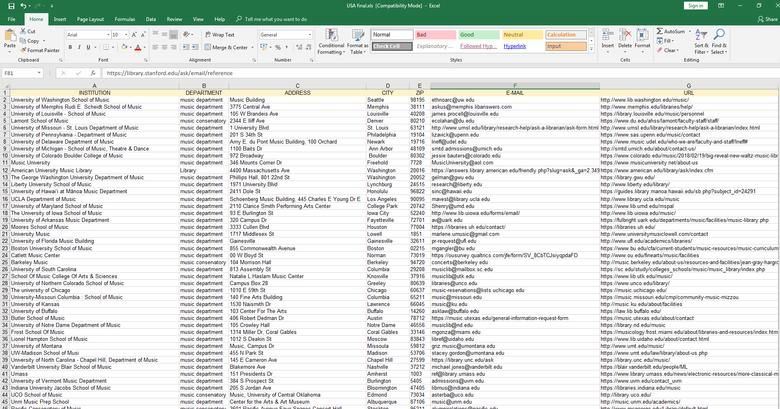This screenshot has height=409, width=780.
Task: Click the Cut scissors icon
Action: (23, 31)
